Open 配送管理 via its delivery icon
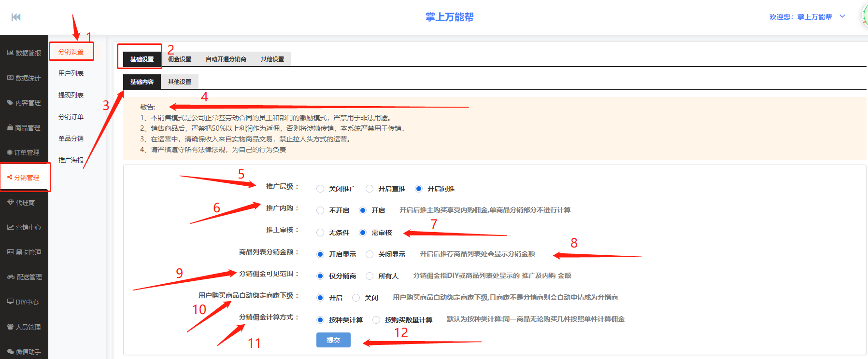The width and height of the screenshot is (868, 359). click(x=11, y=277)
